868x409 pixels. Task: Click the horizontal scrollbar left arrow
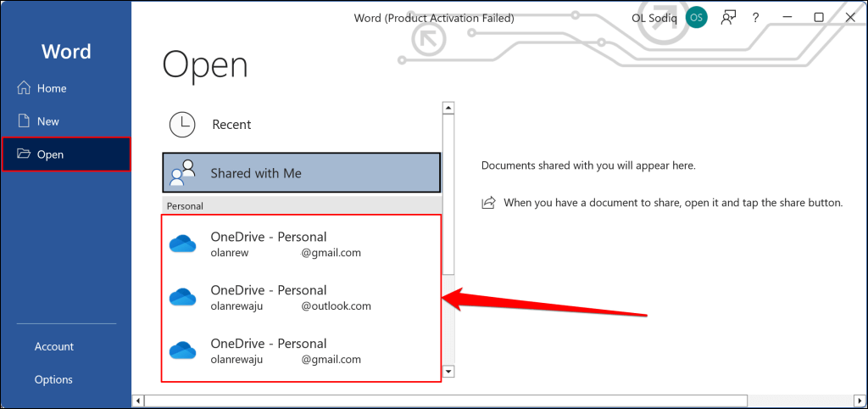[138, 401]
